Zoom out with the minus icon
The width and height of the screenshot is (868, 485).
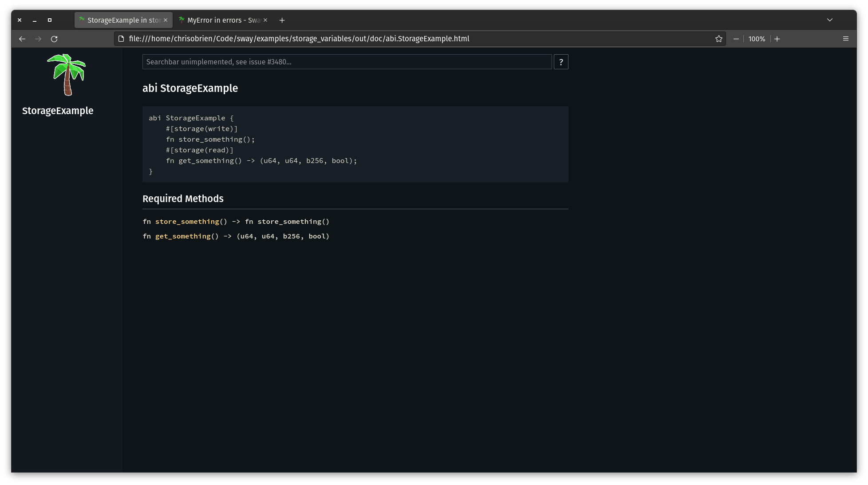point(736,39)
